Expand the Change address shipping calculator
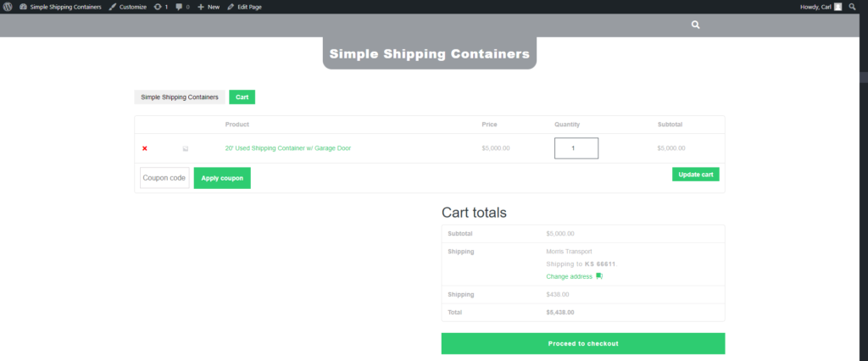 (x=570, y=276)
